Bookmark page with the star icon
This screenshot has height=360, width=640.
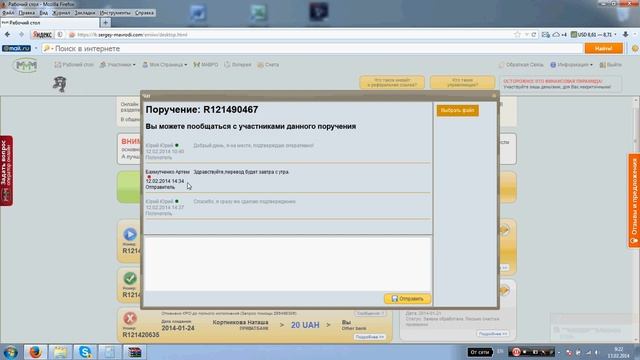tap(518, 35)
